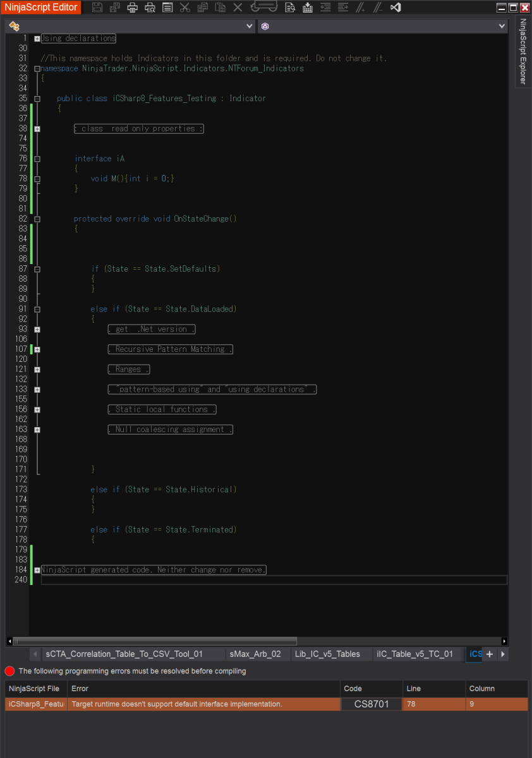The width and height of the screenshot is (532, 758).
Task: Collapse the State.DataLoaded else-if block
Action: pyautogui.click(x=37, y=310)
